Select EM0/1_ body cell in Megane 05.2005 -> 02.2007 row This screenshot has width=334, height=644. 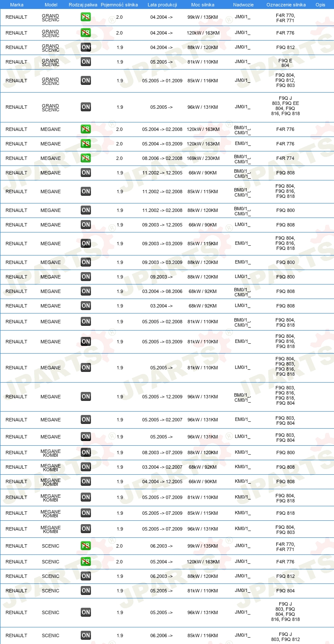tap(243, 420)
